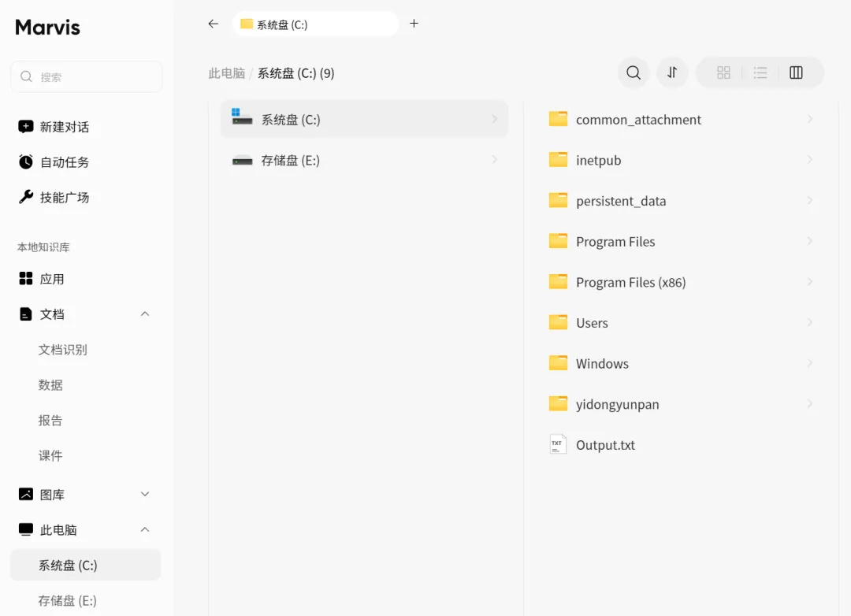Switch to list view
The width and height of the screenshot is (851, 616).
pyautogui.click(x=760, y=72)
